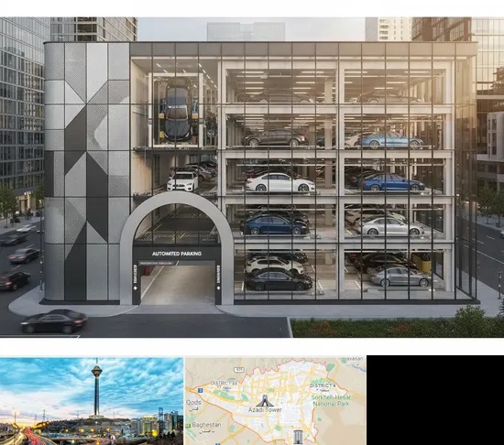Click the AUTOMATED PARKING sign above entrance
Screen dimensions: 504x445
(177, 254)
